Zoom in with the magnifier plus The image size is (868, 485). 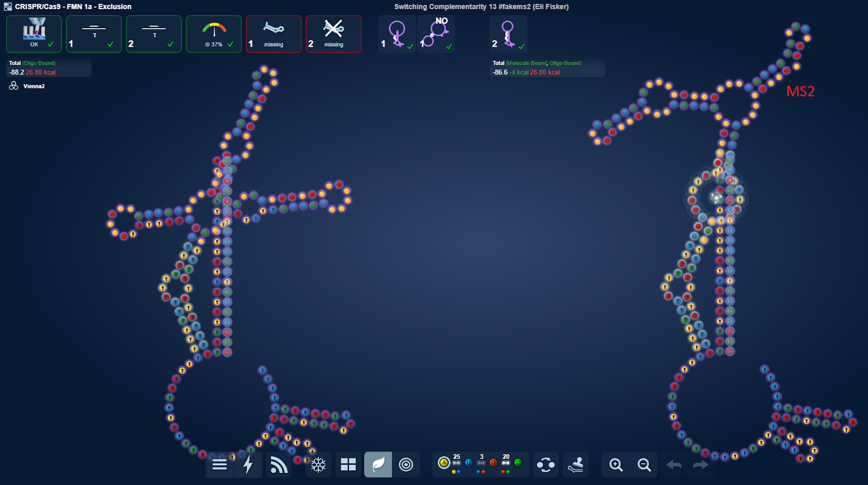coord(616,465)
